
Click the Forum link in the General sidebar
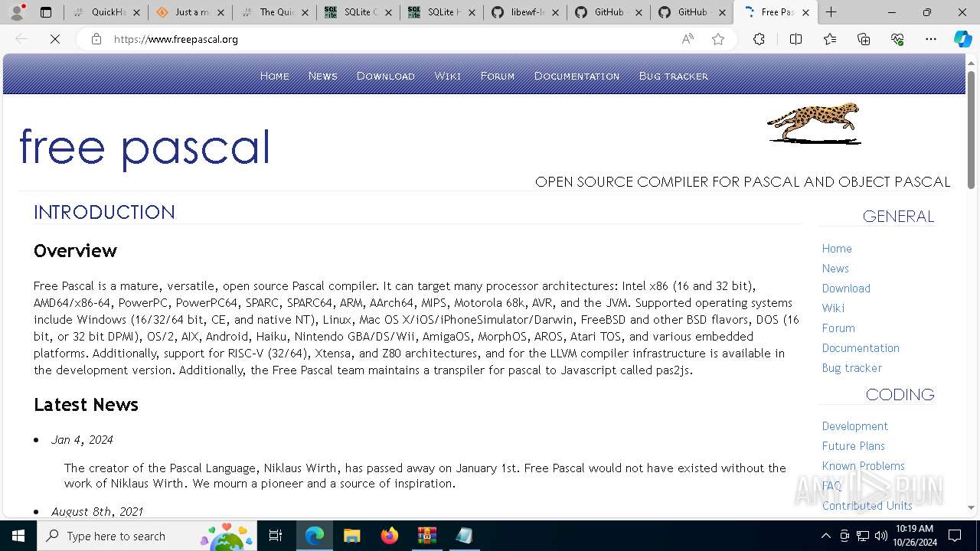[838, 328]
